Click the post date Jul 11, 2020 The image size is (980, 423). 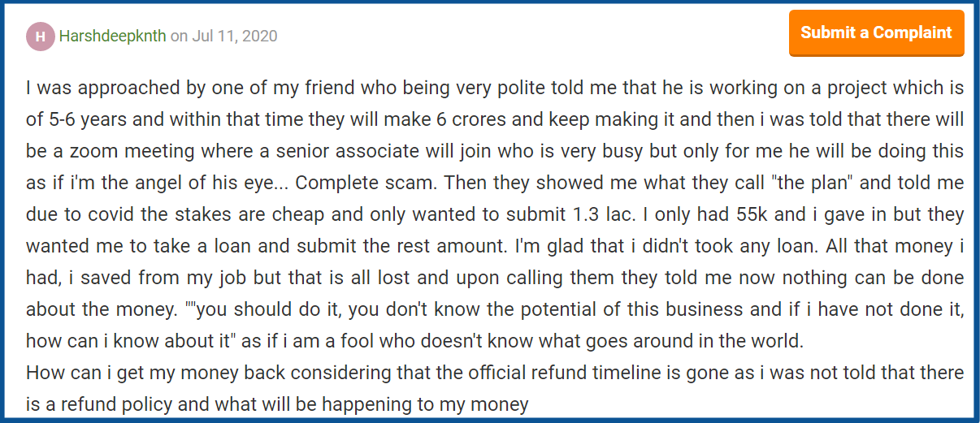pos(234,37)
